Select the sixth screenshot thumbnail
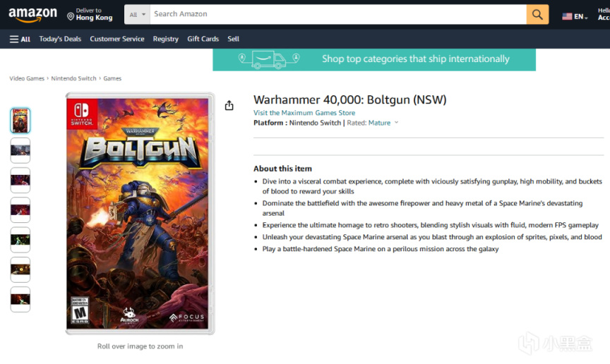610x364 pixels. point(20,269)
